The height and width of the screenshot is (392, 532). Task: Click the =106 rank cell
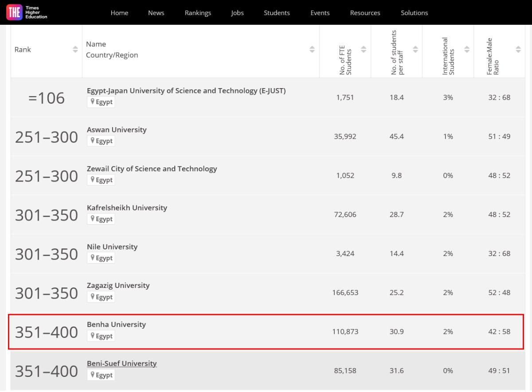pyautogui.click(x=47, y=98)
